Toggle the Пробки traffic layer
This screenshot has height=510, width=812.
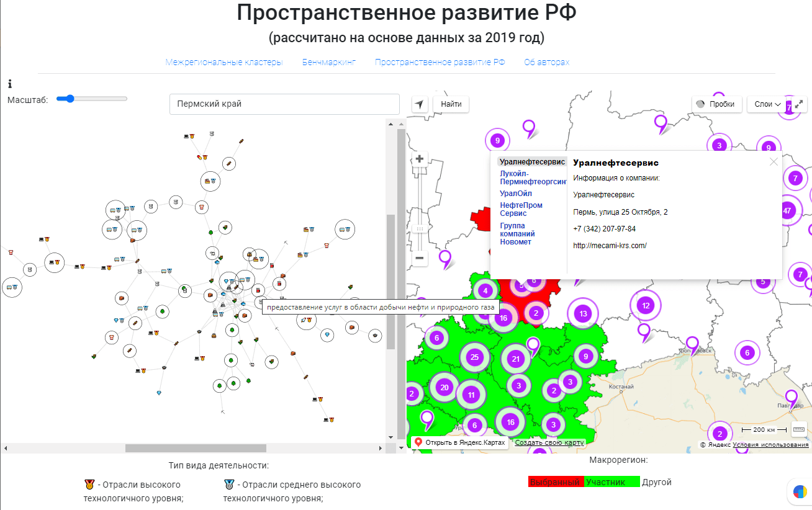coord(717,104)
